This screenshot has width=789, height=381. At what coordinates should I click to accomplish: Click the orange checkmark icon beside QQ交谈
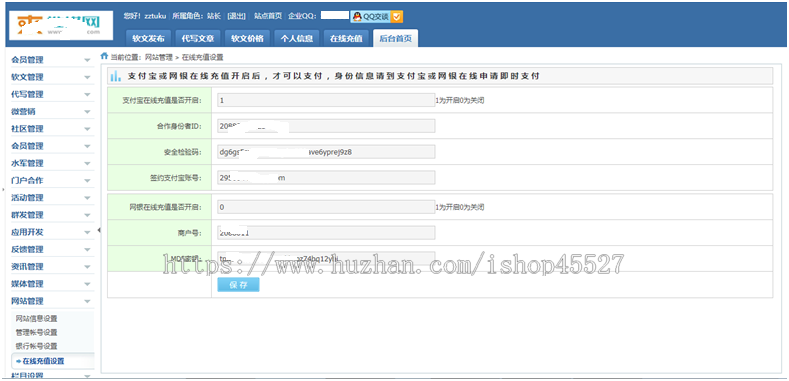(397, 17)
